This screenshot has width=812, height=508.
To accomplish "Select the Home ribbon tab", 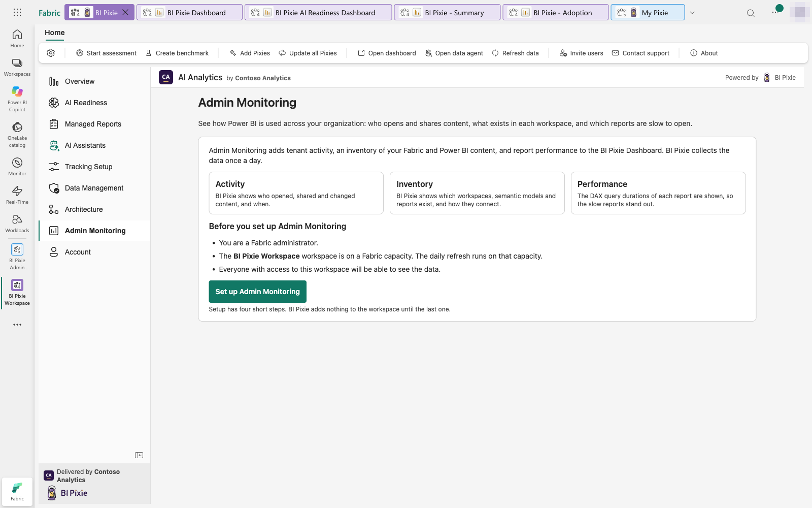I will [x=55, y=33].
